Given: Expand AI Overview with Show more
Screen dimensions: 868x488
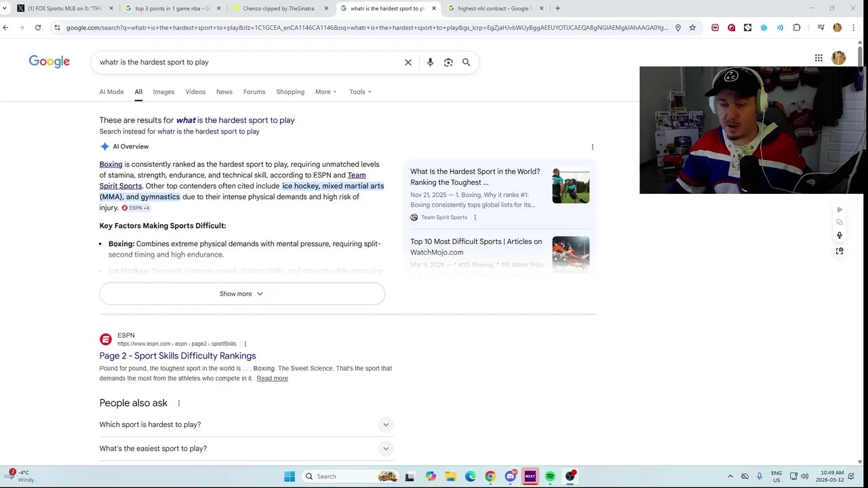Looking at the screenshot, I should tap(242, 294).
